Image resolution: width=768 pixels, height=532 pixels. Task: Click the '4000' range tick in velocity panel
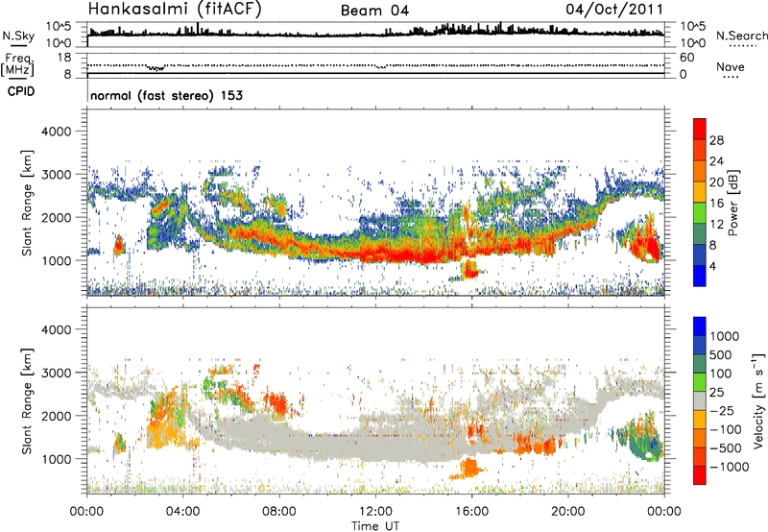pyautogui.click(x=57, y=329)
